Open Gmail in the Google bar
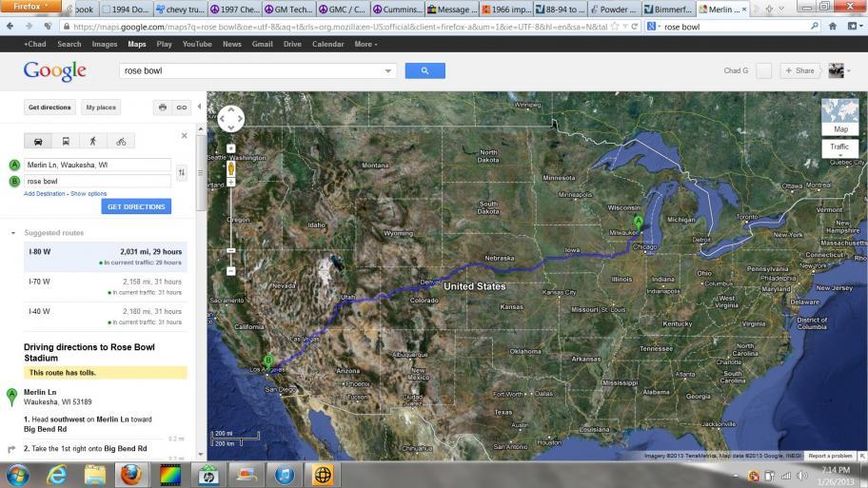 pos(263,45)
